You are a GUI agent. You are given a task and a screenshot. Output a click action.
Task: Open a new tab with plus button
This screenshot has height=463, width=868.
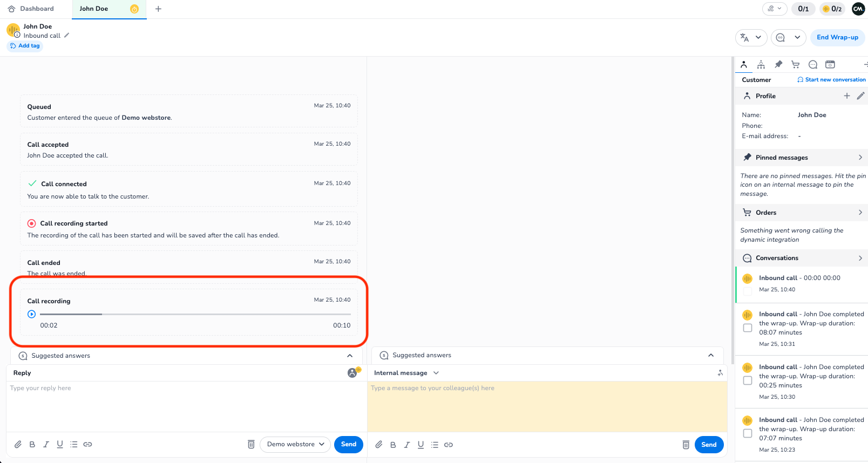158,9
